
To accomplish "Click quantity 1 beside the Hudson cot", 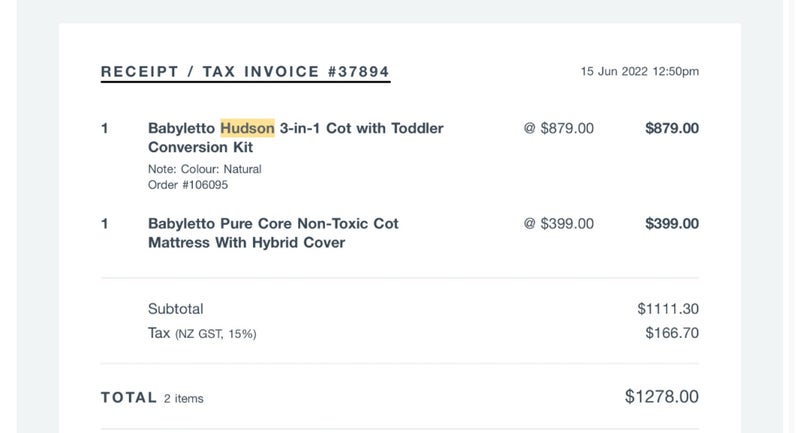I will 105,128.
